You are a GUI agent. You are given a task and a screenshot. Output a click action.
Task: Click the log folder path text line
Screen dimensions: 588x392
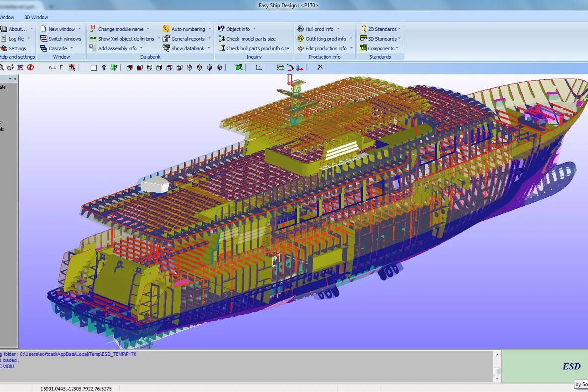coord(68,354)
